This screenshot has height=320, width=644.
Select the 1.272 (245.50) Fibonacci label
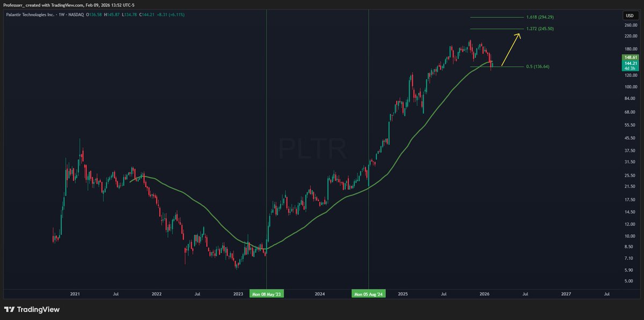[x=539, y=28]
